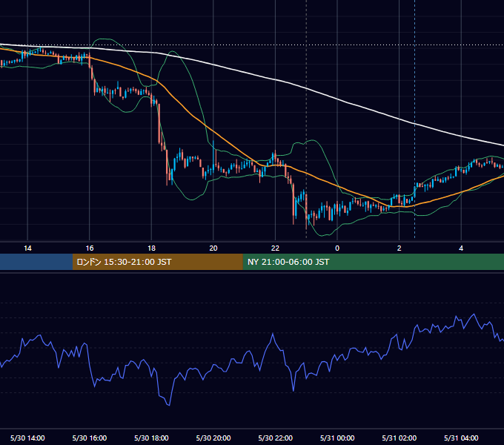The image size is (504, 445).
Task: Click the blue session band before ロンドン
Action: click(36, 262)
